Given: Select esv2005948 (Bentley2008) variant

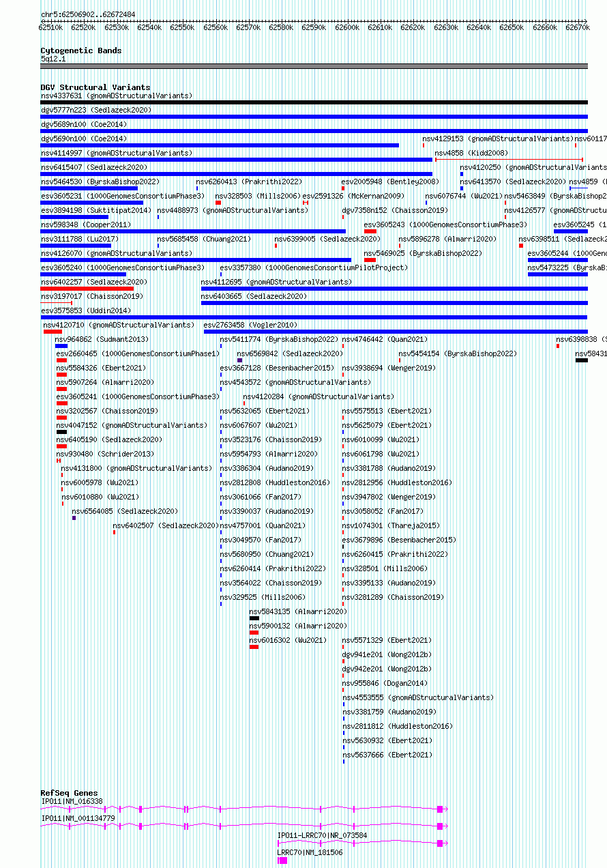Looking at the screenshot, I should click(390, 182).
